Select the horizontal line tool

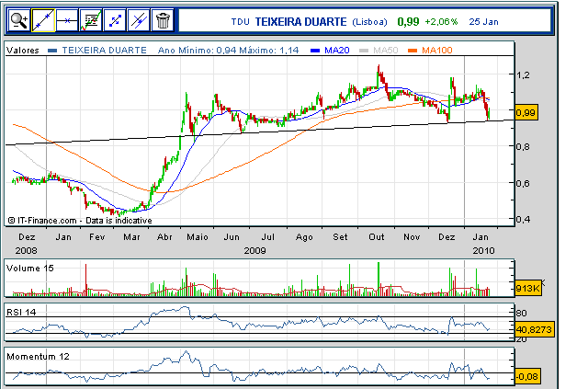pyautogui.click(x=67, y=20)
